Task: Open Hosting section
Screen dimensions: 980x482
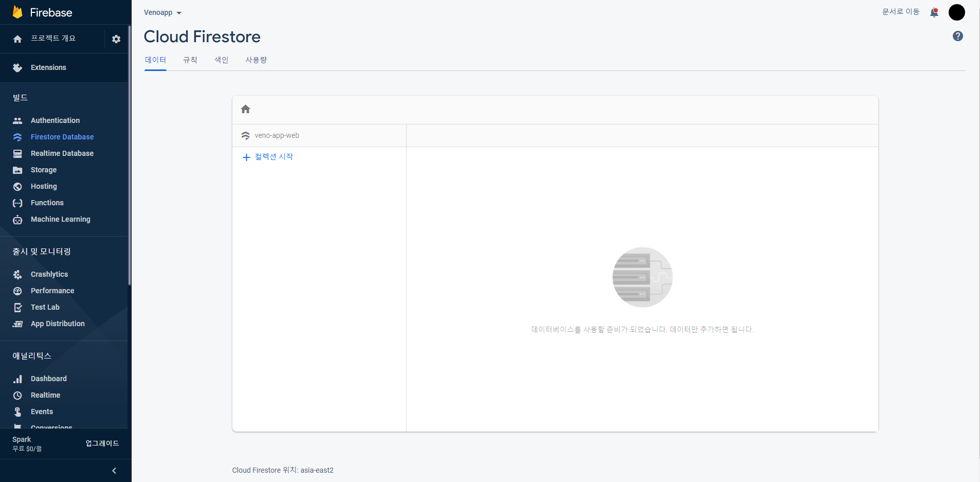Action: click(x=44, y=186)
